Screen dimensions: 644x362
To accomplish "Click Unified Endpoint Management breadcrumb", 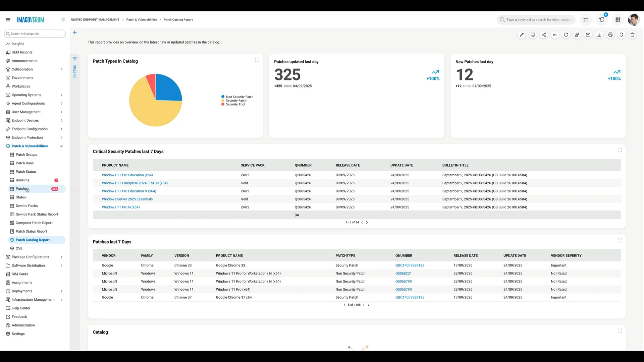I will [95, 20].
